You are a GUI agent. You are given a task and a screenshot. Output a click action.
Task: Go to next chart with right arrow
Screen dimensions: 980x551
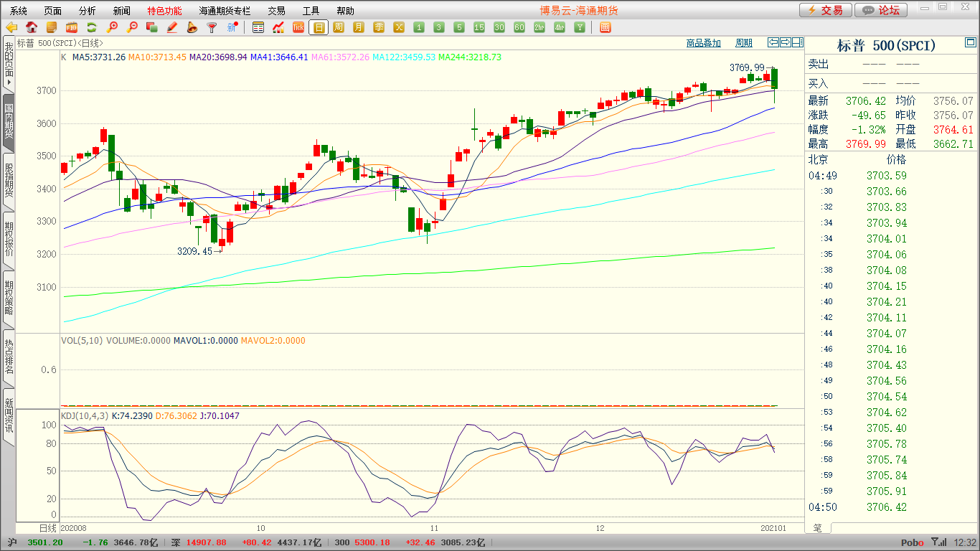coord(786,42)
